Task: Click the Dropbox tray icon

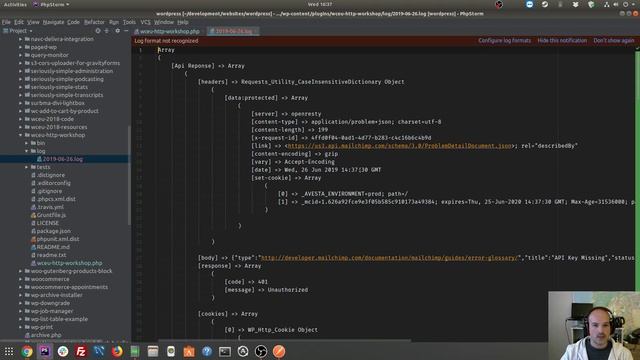Action: [576, 4]
